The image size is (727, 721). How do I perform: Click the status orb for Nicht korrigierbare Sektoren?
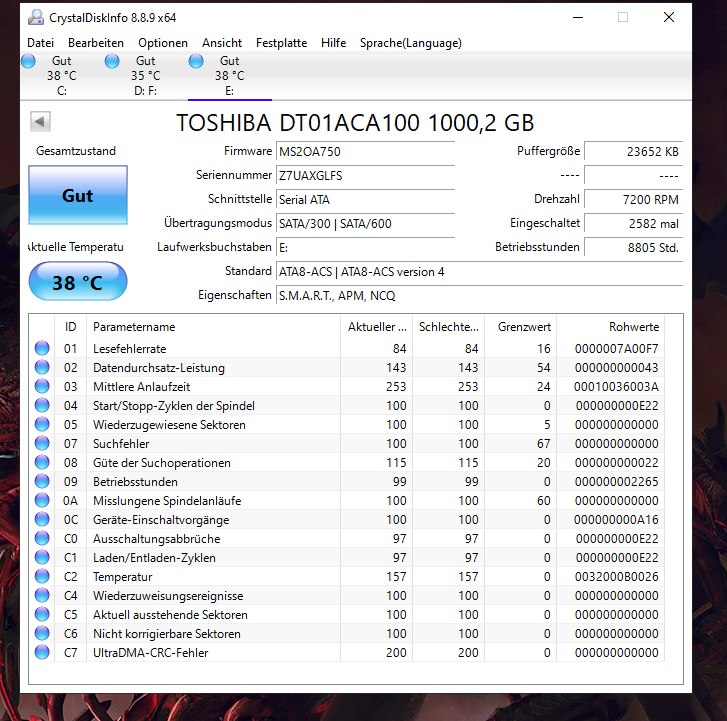coord(42,633)
